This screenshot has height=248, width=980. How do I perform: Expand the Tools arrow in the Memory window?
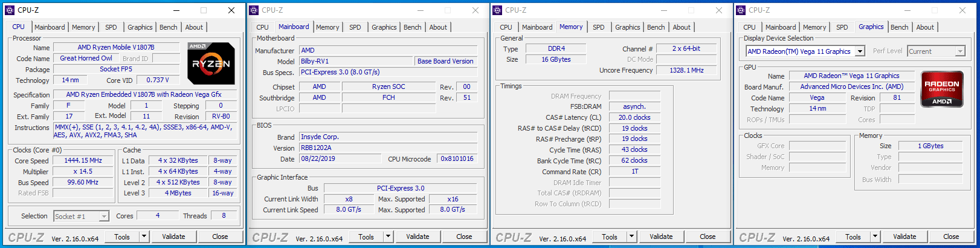pyautogui.click(x=632, y=237)
